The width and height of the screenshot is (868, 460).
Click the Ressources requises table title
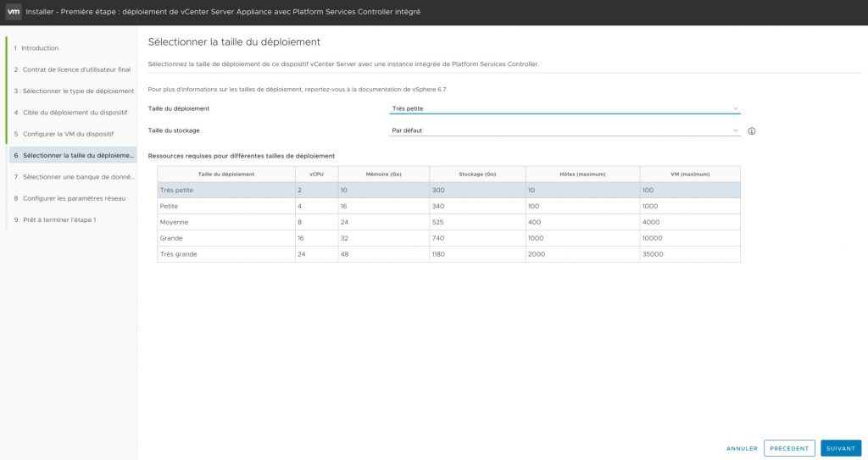(x=242, y=156)
